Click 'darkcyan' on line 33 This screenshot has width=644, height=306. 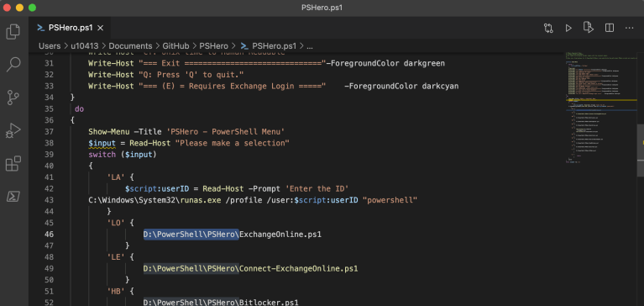pos(440,86)
